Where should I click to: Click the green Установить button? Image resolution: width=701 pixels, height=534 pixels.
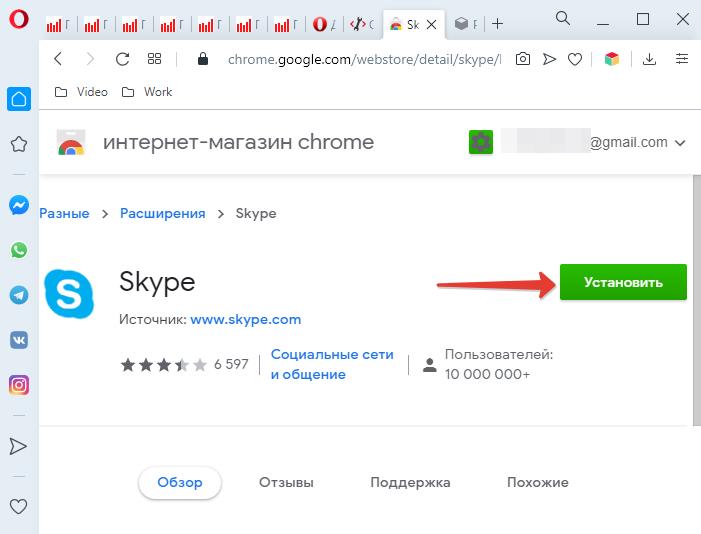(623, 282)
